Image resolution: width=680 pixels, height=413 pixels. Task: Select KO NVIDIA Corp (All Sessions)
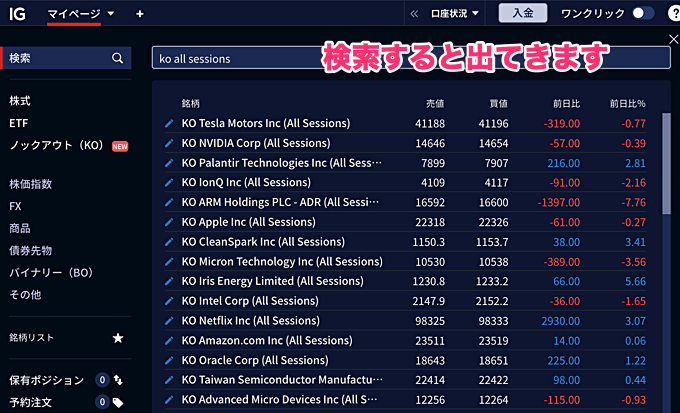pos(256,143)
